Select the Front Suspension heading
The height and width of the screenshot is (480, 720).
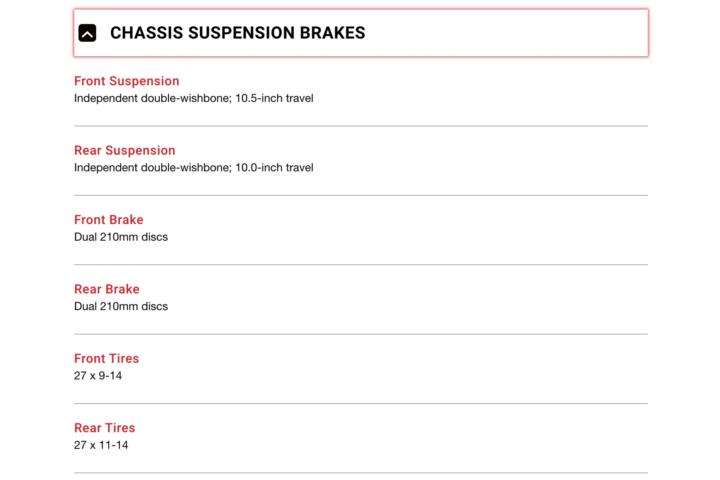coord(127,81)
